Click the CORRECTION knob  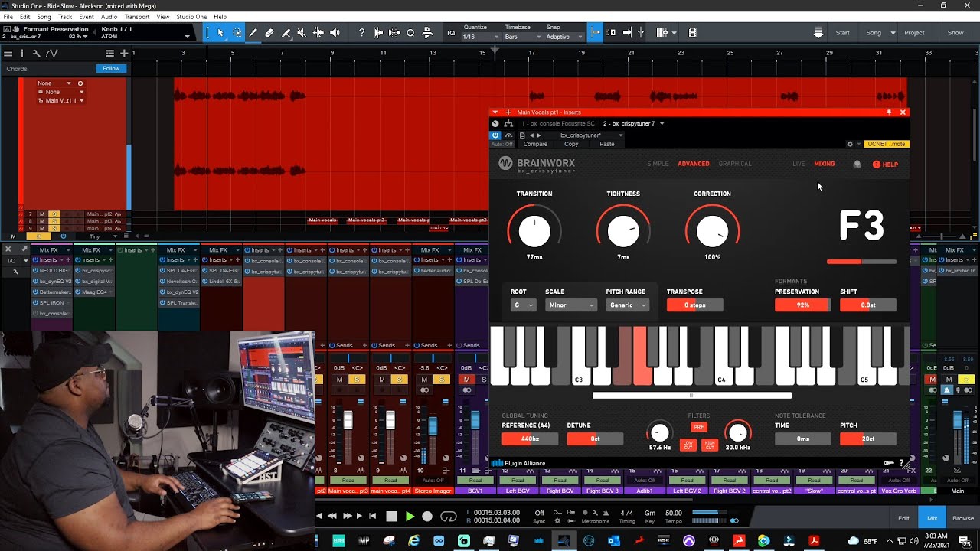coord(713,231)
